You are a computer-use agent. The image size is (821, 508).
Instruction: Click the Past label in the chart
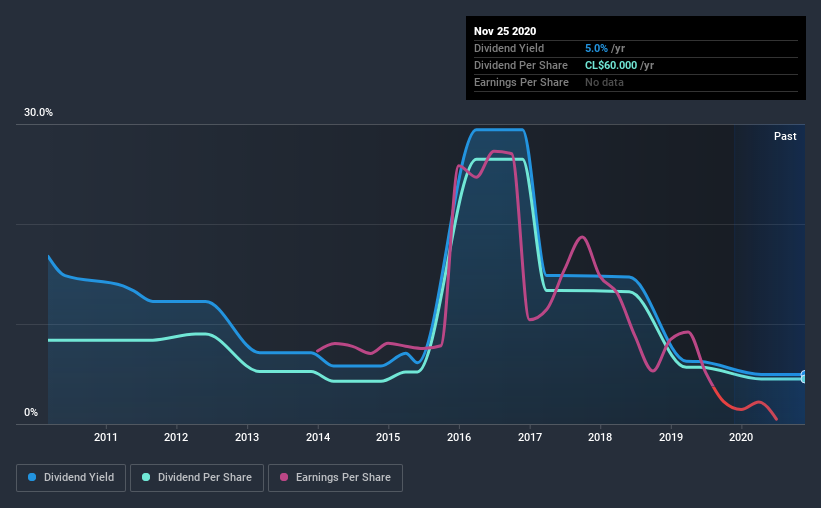[785, 136]
